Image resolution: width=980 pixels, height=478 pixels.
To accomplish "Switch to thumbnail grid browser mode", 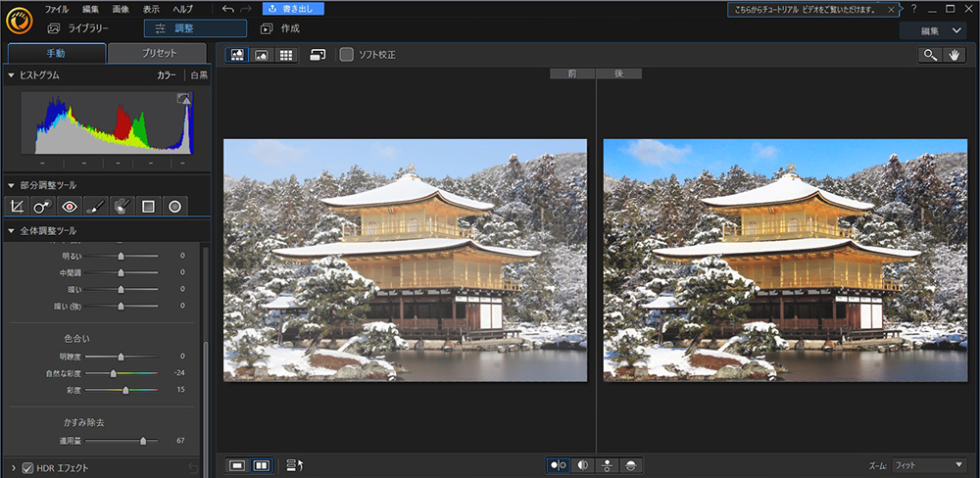I will click(x=286, y=55).
